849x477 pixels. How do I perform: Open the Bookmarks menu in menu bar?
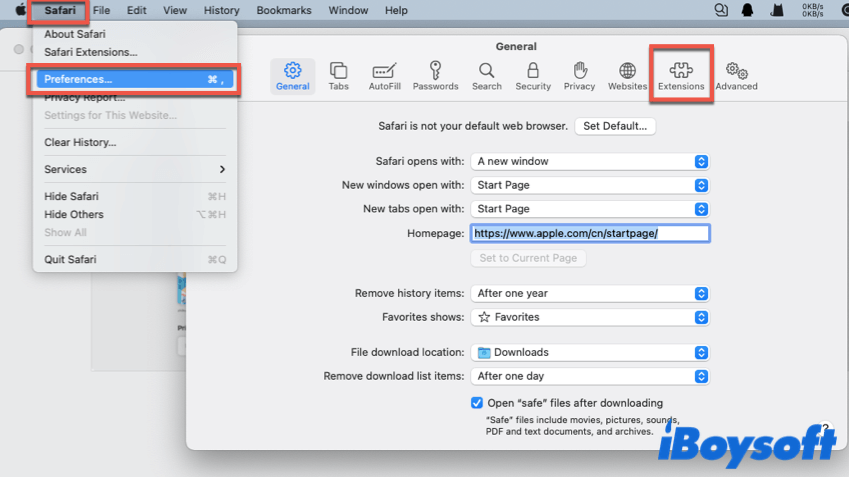[283, 10]
